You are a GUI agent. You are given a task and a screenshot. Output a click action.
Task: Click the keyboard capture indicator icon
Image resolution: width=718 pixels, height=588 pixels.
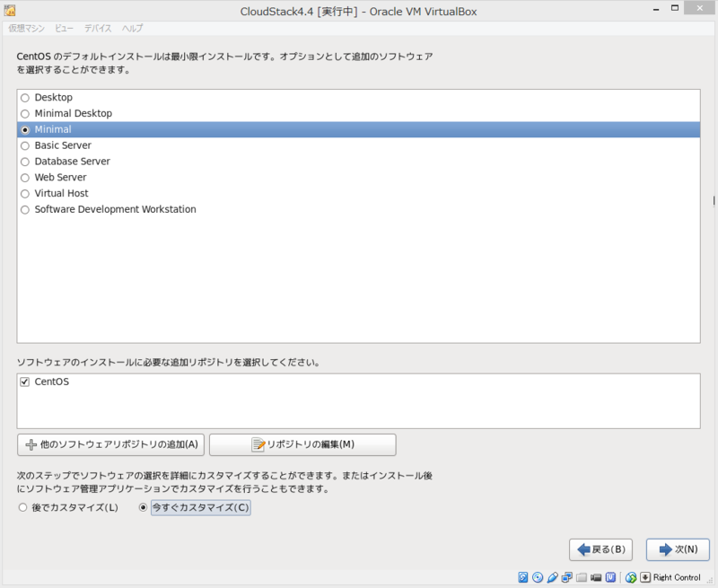[x=644, y=577]
